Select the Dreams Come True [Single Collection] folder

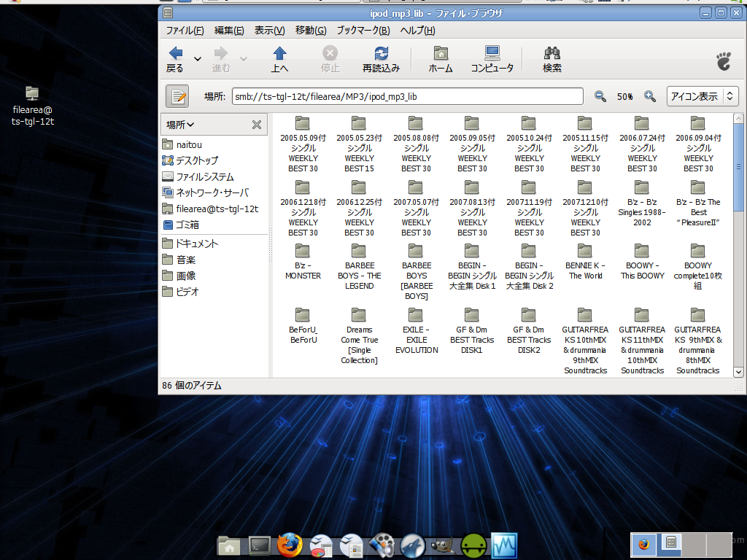(359, 337)
